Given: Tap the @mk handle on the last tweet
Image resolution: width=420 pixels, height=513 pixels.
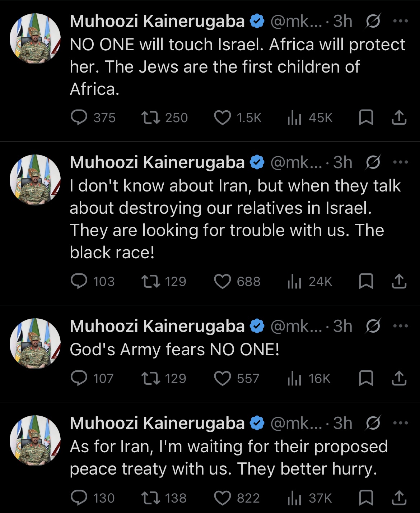Looking at the screenshot, I should pos(297,423).
